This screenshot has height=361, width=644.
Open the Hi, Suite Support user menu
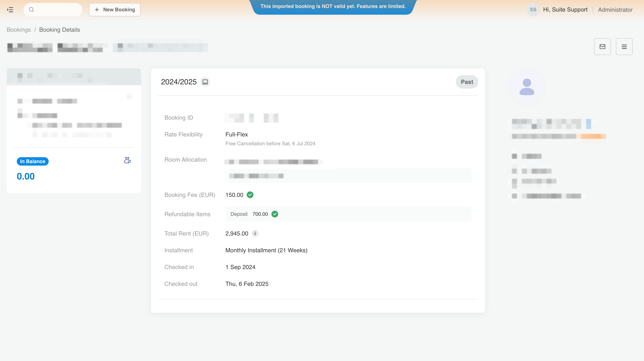coord(565,10)
